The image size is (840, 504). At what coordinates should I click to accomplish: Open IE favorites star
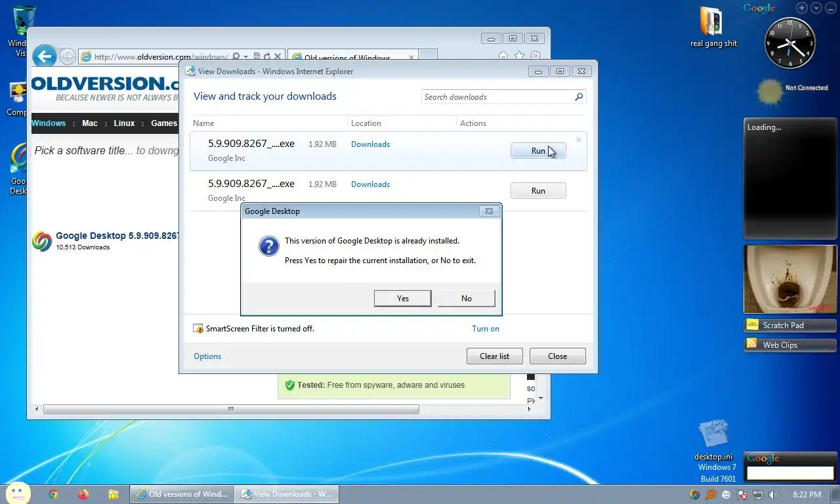(x=520, y=56)
